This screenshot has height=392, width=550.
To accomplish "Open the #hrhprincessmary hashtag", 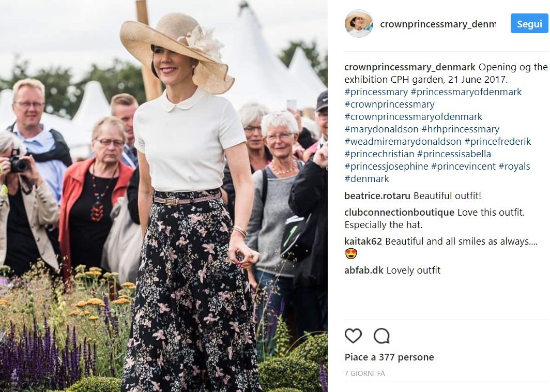I will (x=460, y=129).
